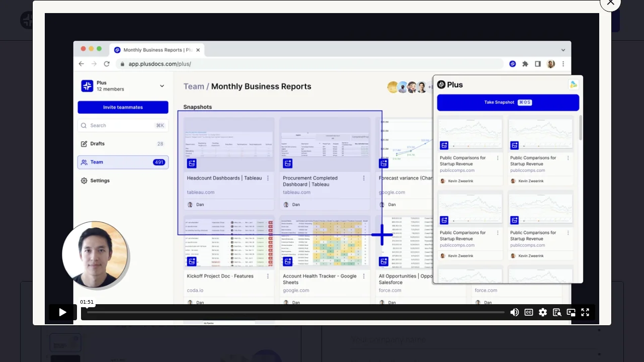Click the Plus logo in the extension popup

[441, 84]
